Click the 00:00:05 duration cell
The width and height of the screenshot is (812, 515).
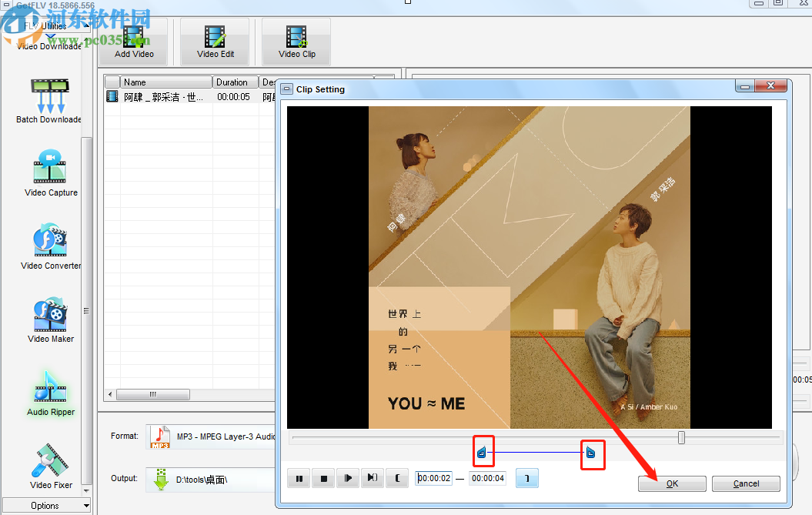coord(233,97)
